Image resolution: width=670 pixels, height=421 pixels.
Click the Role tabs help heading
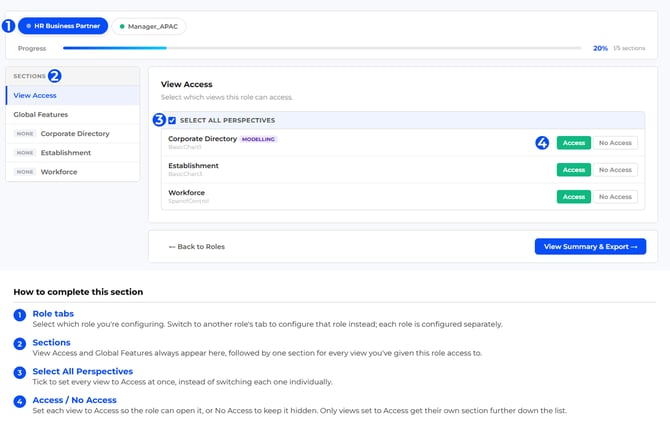click(53, 313)
